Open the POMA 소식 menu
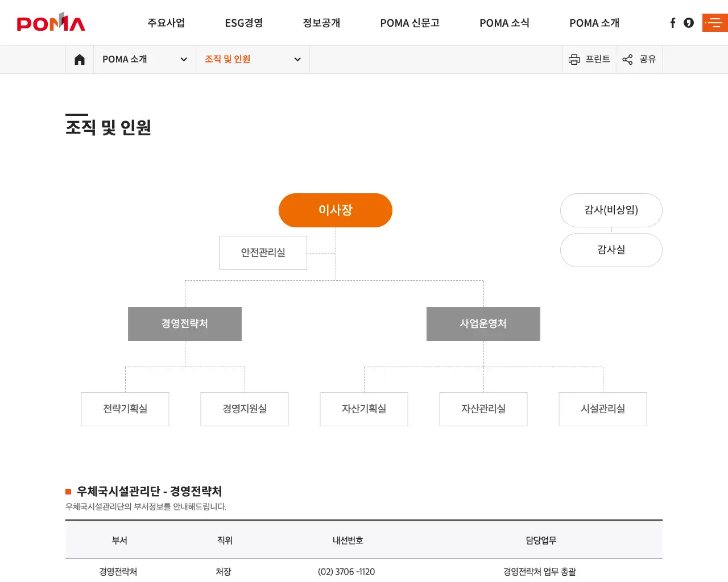 [x=504, y=23]
